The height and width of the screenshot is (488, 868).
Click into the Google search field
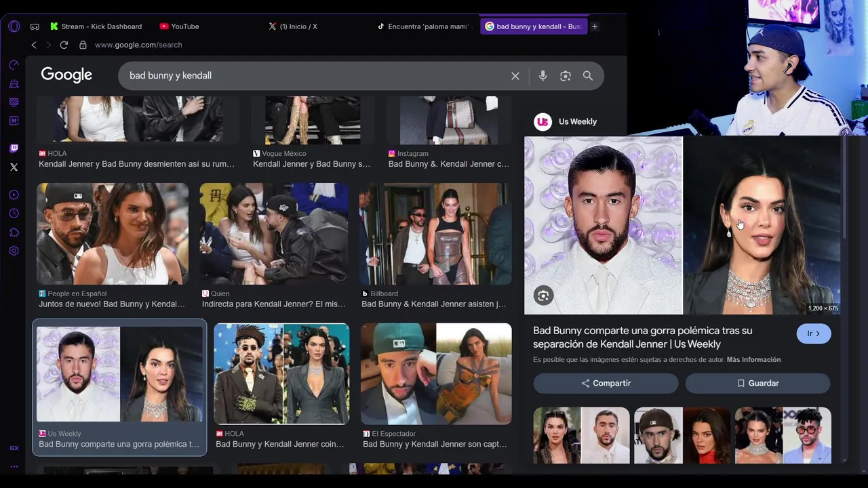(x=315, y=76)
